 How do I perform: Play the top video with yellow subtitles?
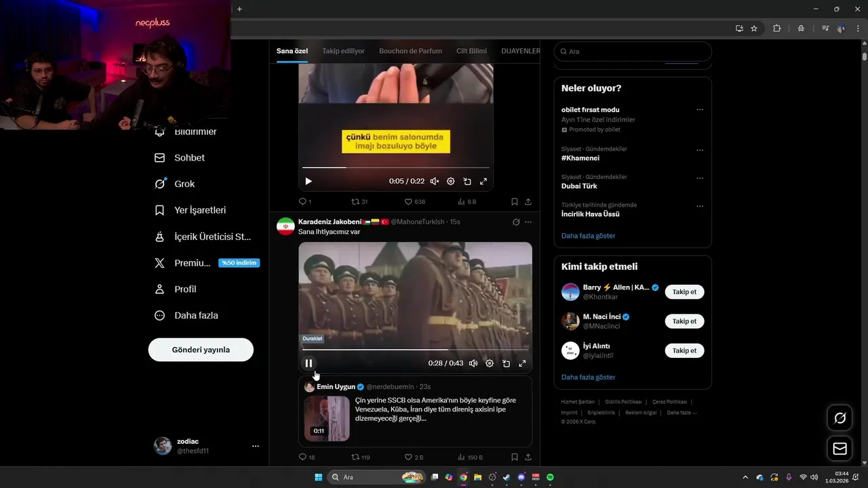click(309, 182)
